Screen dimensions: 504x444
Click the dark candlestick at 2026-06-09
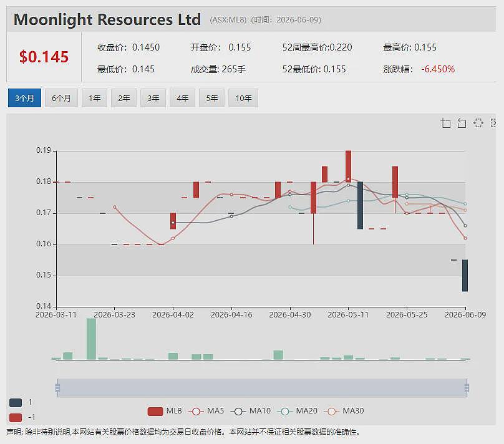(x=465, y=276)
